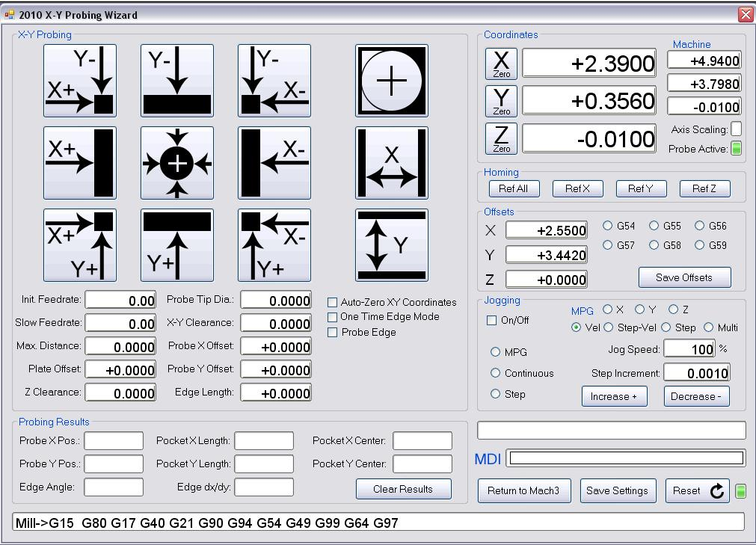Toggle Jogging On/Off checkbox

pyautogui.click(x=491, y=321)
